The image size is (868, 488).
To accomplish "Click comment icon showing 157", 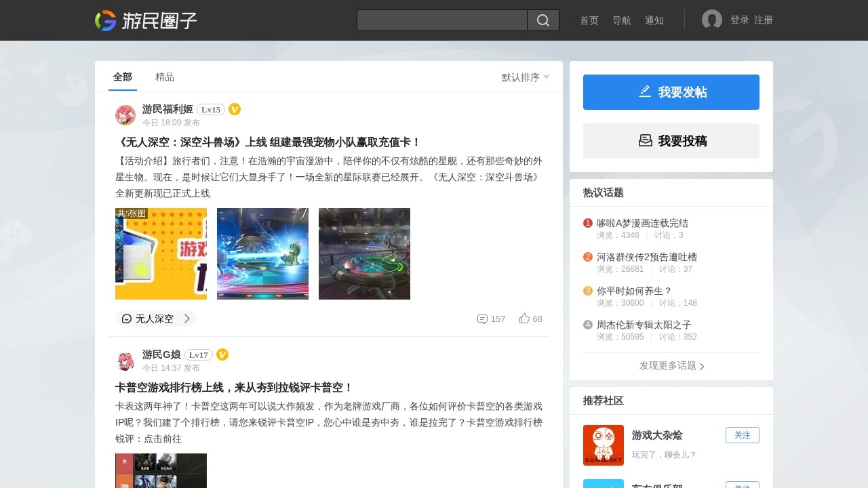I will point(482,319).
